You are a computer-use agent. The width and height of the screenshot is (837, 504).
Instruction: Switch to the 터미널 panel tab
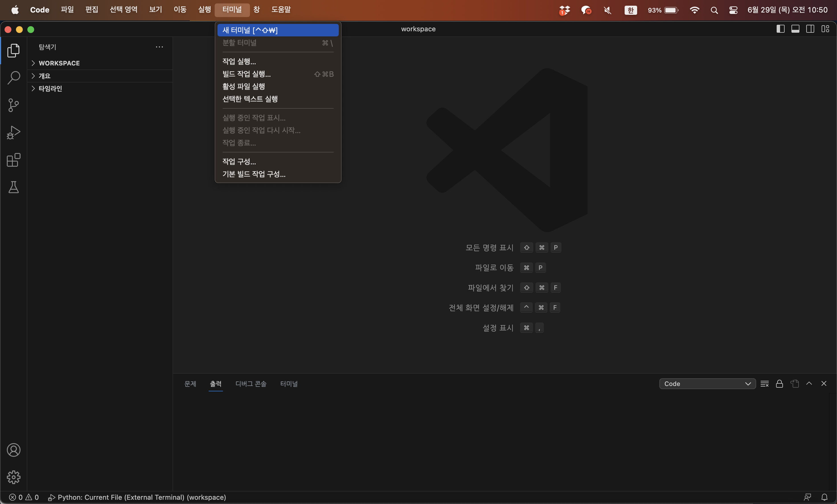(289, 383)
